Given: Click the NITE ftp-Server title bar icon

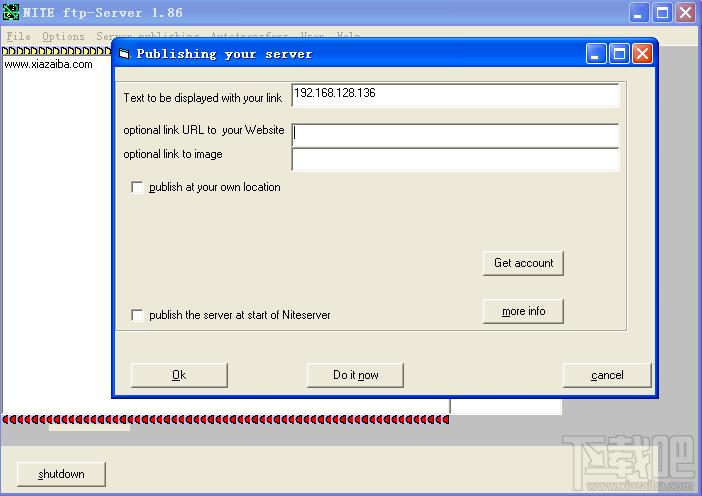Looking at the screenshot, I should (x=12, y=13).
